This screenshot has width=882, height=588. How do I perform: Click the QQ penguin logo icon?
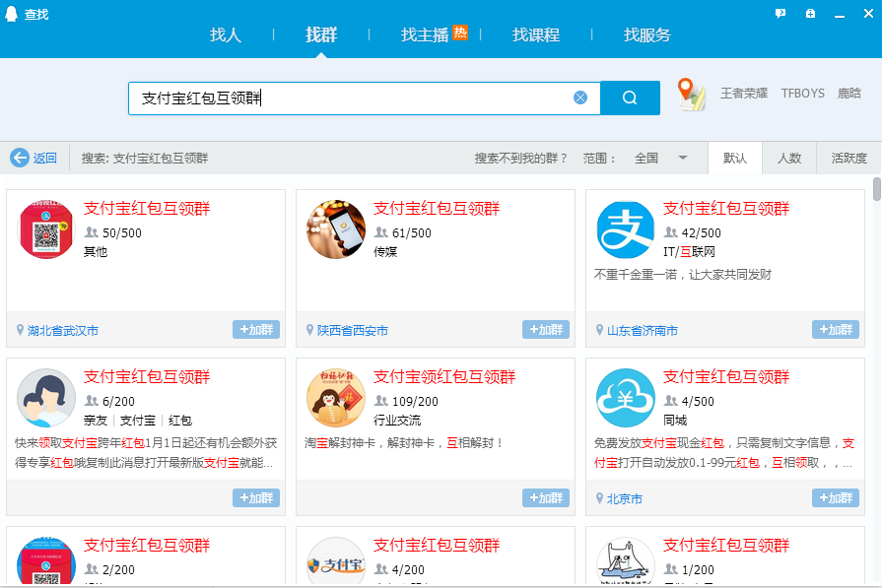pyautogui.click(x=11, y=14)
